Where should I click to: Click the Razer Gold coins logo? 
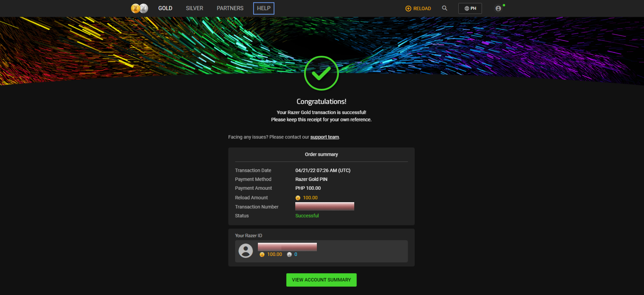[x=139, y=8]
